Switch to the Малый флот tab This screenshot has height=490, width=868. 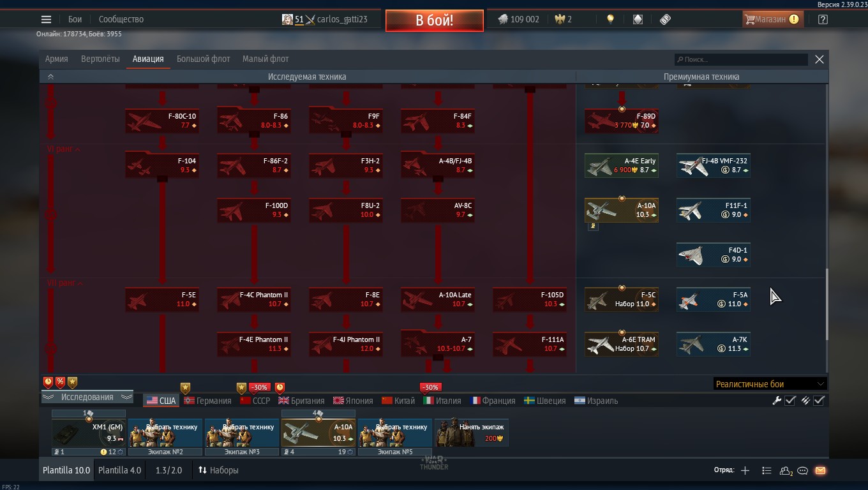[266, 59]
